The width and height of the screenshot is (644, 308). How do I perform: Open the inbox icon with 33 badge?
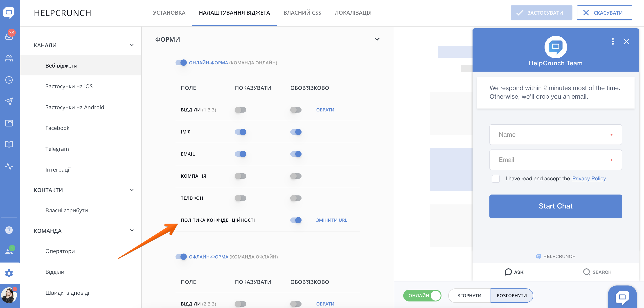[x=9, y=36]
